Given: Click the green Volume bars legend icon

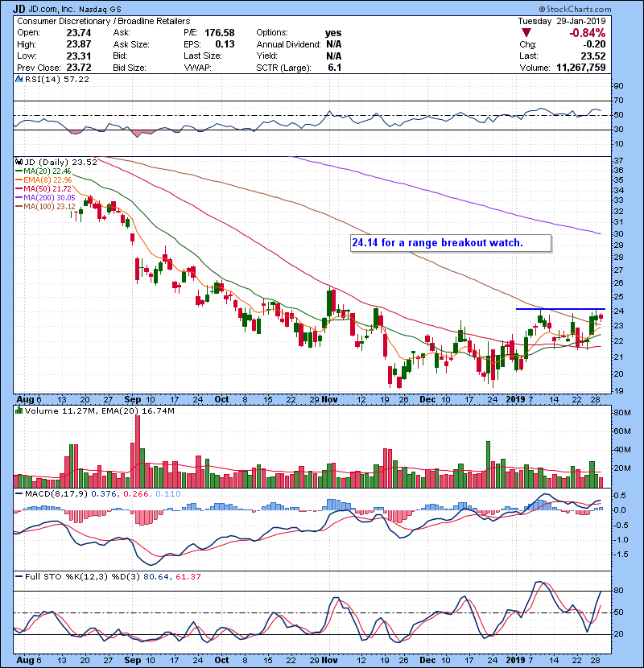Looking at the screenshot, I should (x=19, y=411).
